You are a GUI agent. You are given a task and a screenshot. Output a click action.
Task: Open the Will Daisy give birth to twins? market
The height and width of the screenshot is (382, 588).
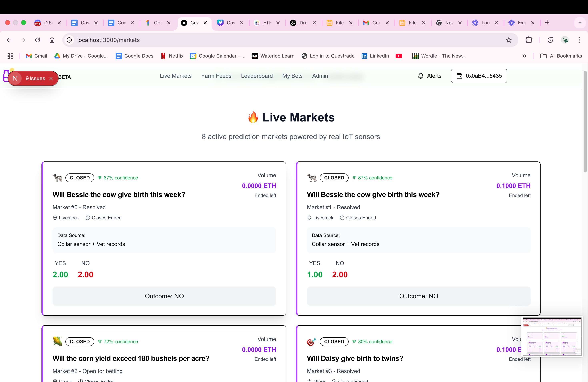[x=355, y=358]
